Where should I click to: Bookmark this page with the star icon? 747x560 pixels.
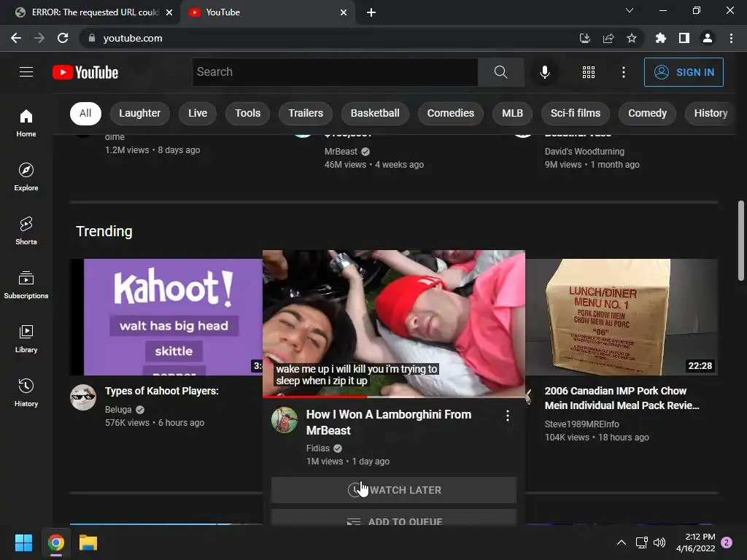tap(632, 38)
